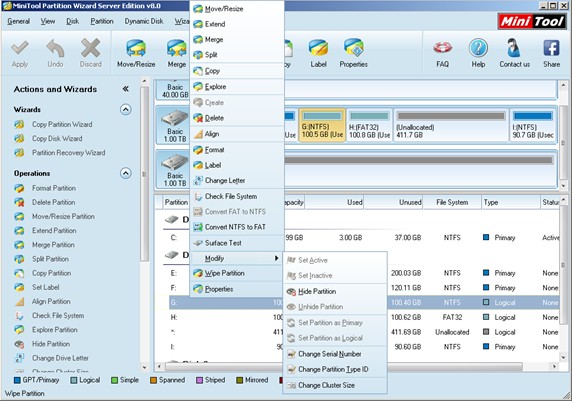Select the H: partition row in list
The image size is (572, 401).
364,317
